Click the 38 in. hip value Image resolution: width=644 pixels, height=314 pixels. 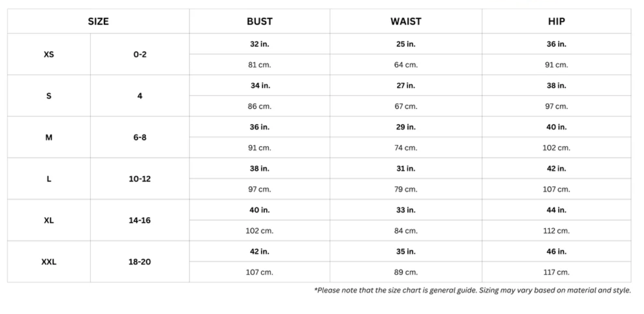(x=556, y=85)
